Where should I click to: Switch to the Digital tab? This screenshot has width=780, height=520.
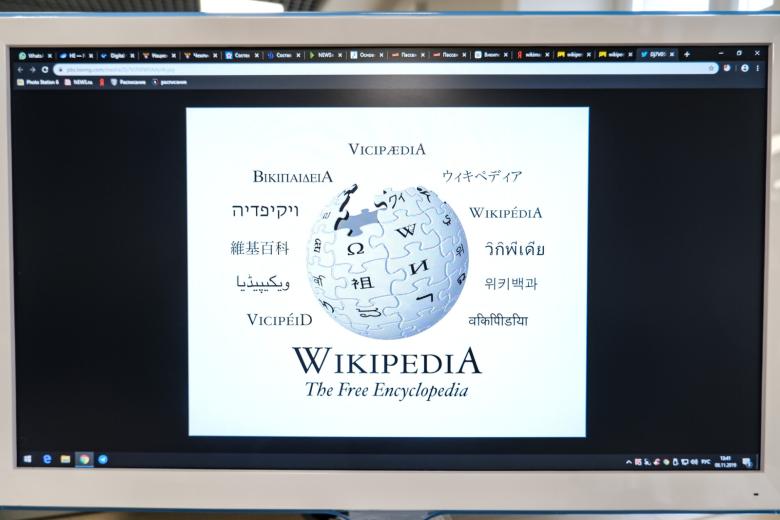(117, 56)
